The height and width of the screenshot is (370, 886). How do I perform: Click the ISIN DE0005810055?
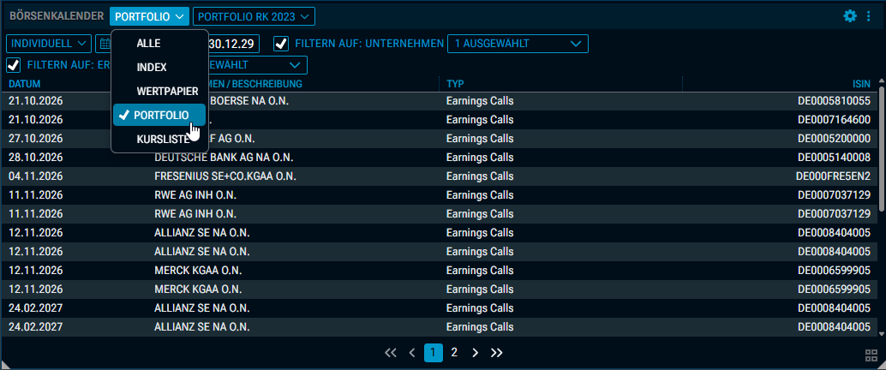834,101
